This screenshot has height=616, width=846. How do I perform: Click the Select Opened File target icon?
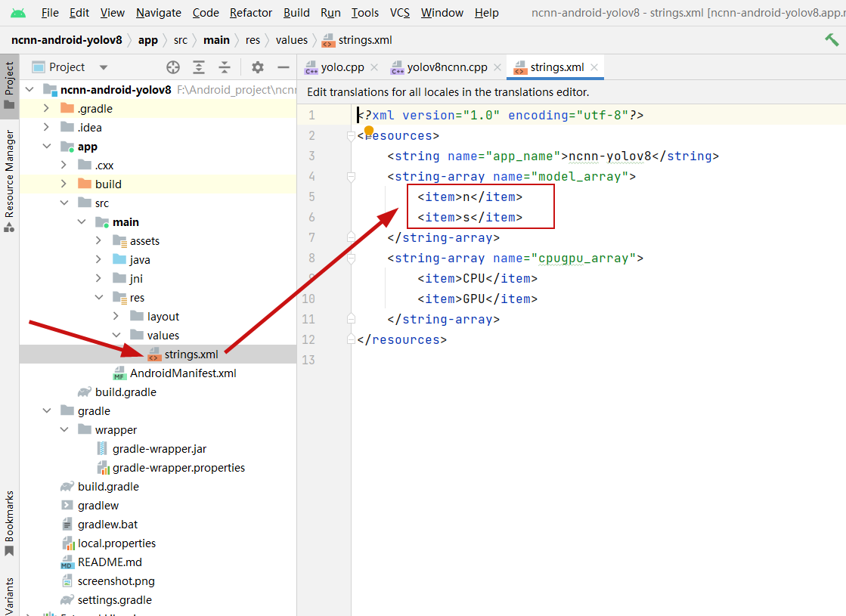tap(172, 67)
